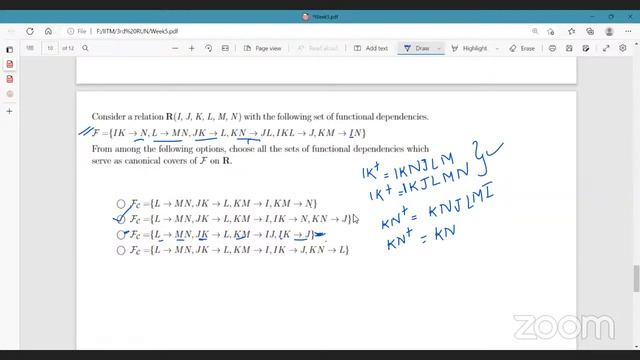Search in the PDF with the magnifier
This screenshot has height=360, width=640.
coord(85,48)
